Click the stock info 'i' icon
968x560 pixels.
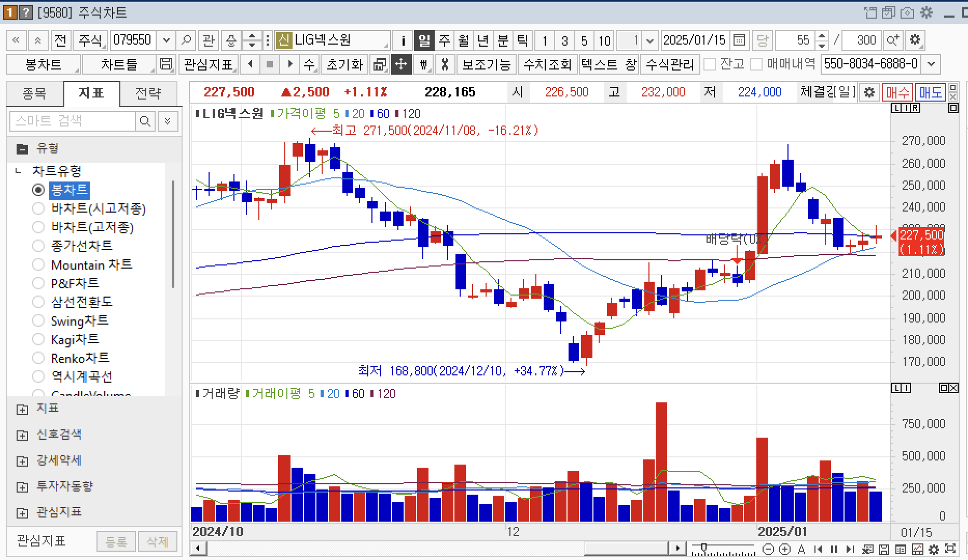click(403, 40)
